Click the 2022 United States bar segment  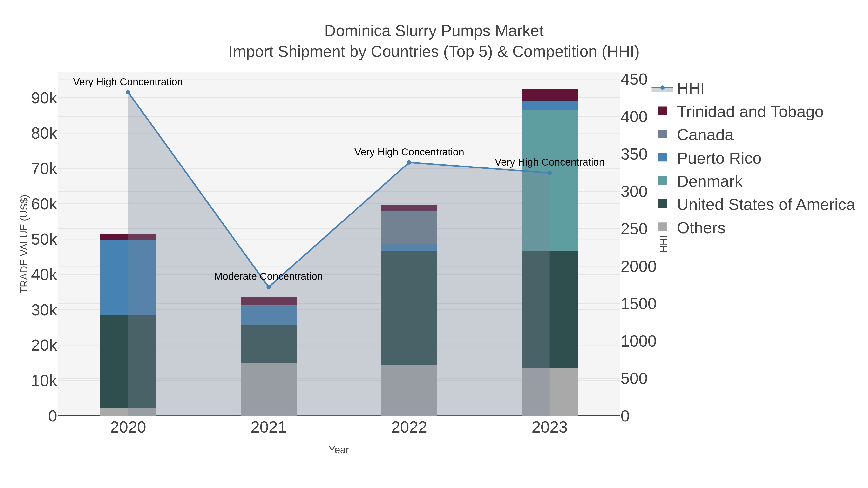point(409,308)
